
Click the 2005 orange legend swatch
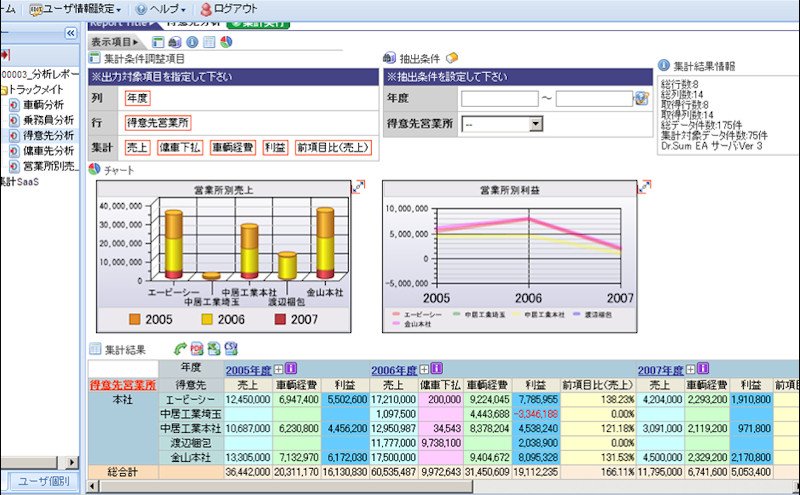[x=135, y=319]
